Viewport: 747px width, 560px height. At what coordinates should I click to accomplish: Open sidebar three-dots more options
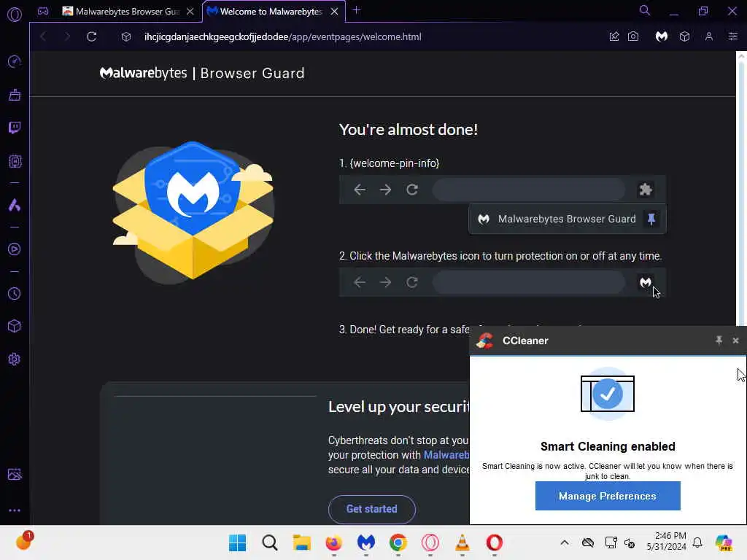tap(15, 510)
